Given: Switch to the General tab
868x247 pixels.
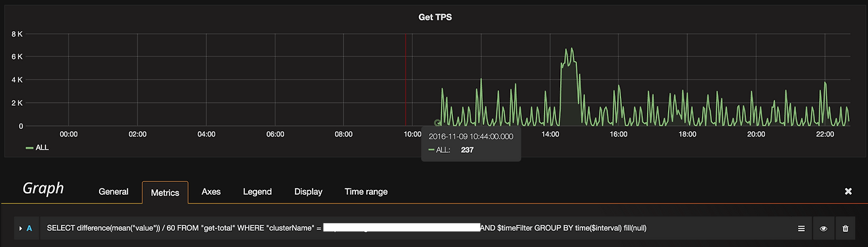Looking at the screenshot, I should click(x=113, y=192).
